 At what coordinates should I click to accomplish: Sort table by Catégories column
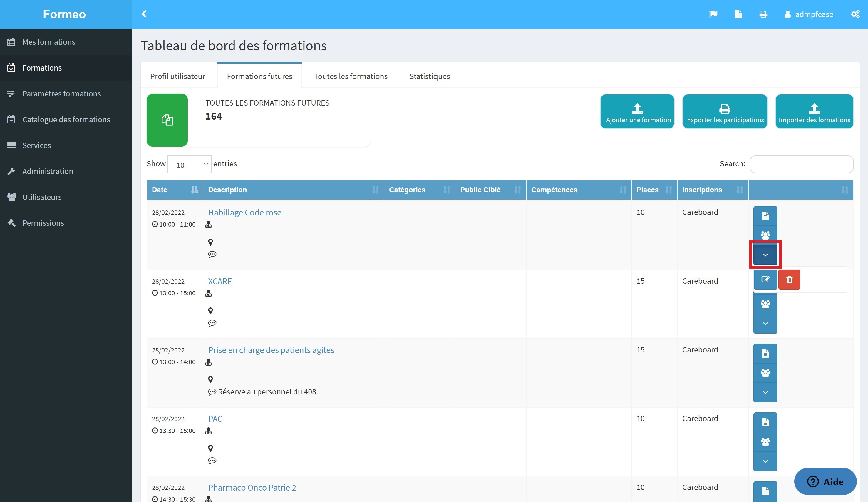pyautogui.click(x=419, y=190)
